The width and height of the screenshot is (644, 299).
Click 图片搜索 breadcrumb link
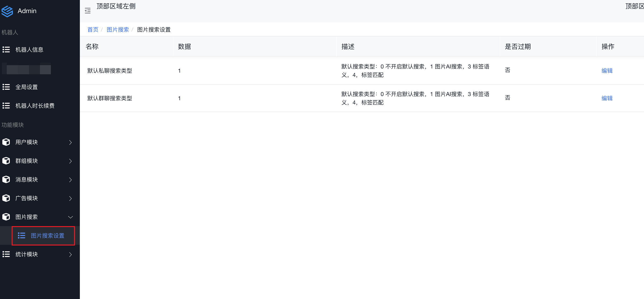pos(117,29)
